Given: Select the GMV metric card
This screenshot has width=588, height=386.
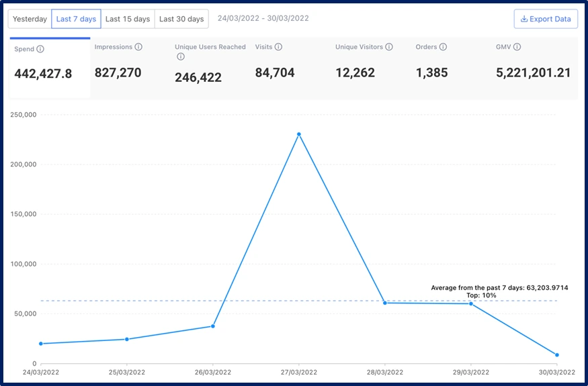Looking at the screenshot, I should [x=533, y=67].
